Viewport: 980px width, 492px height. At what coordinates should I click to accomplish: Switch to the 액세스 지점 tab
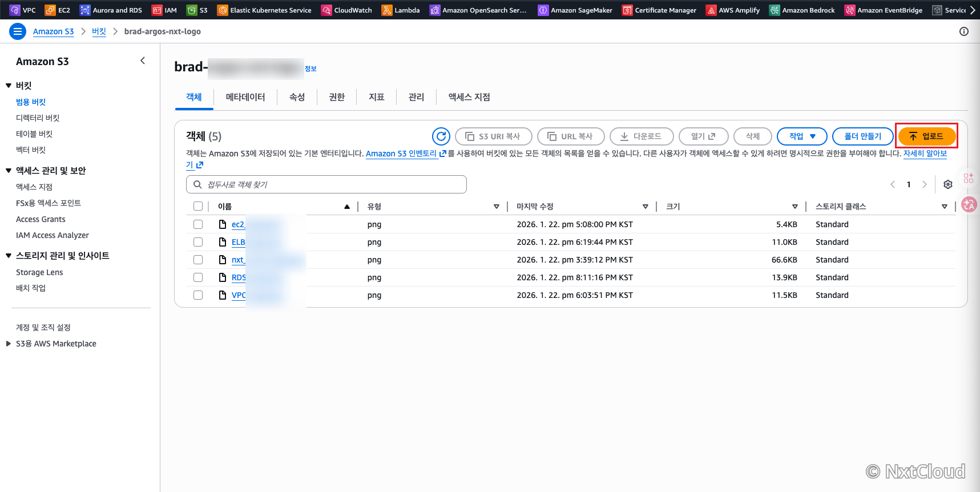pos(469,97)
